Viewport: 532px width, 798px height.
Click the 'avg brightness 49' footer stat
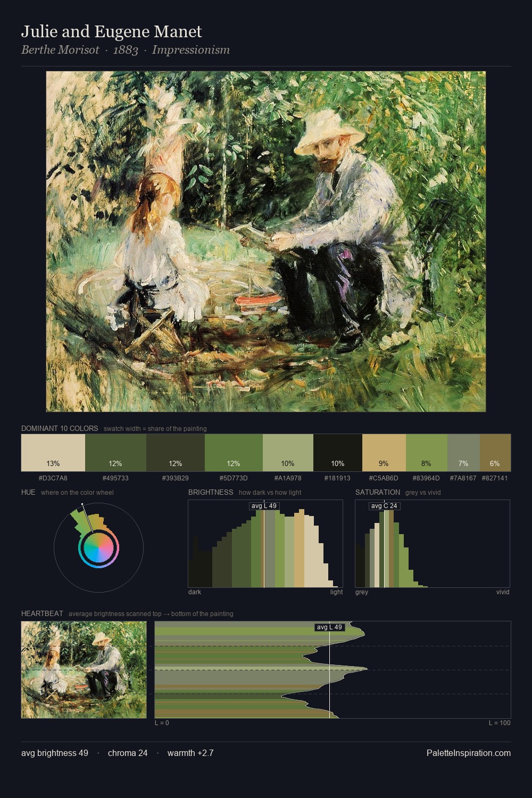(x=55, y=753)
